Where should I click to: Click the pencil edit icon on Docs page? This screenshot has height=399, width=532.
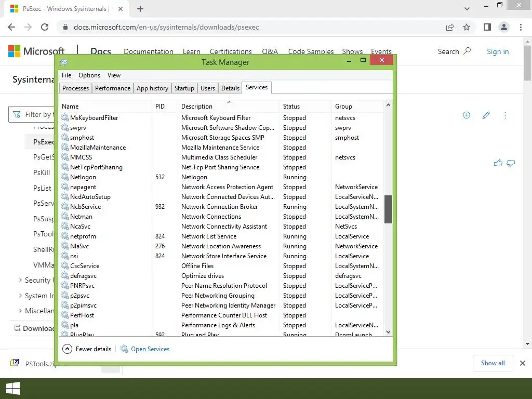[486, 115]
